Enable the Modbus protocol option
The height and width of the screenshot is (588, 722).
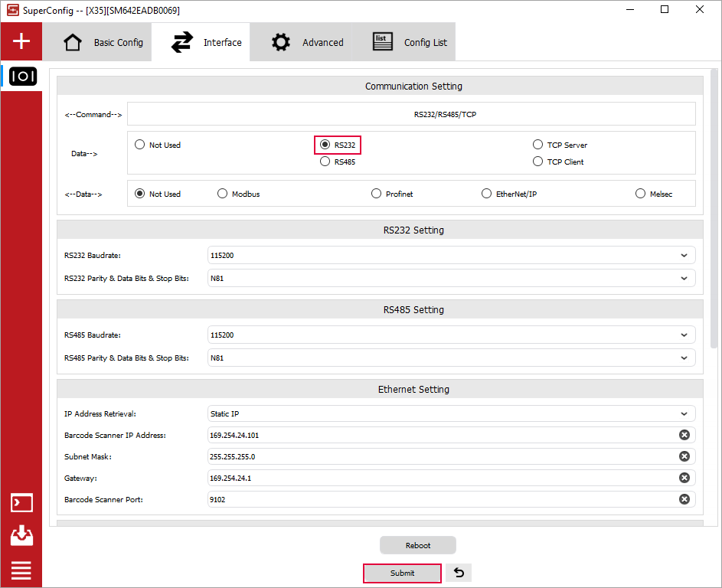coord(223,194)
